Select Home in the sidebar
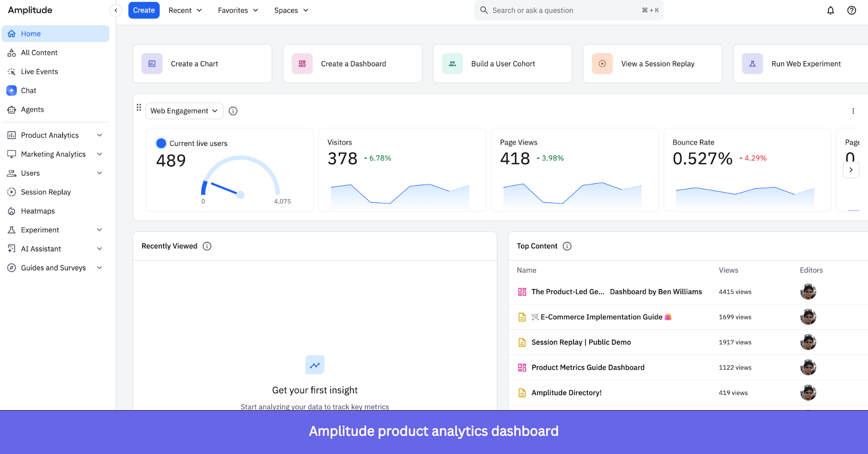 coord(31,33)
